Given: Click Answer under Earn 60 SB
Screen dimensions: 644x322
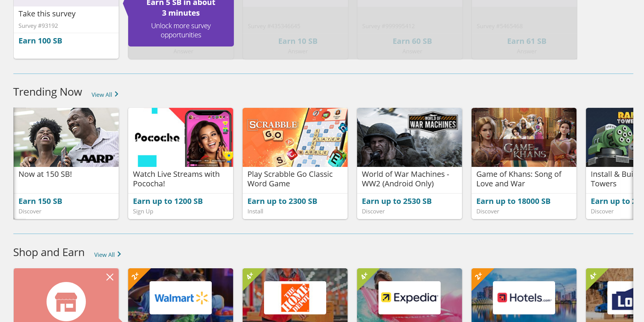Looking at the screenshot, I should click(x=412, y=51).
